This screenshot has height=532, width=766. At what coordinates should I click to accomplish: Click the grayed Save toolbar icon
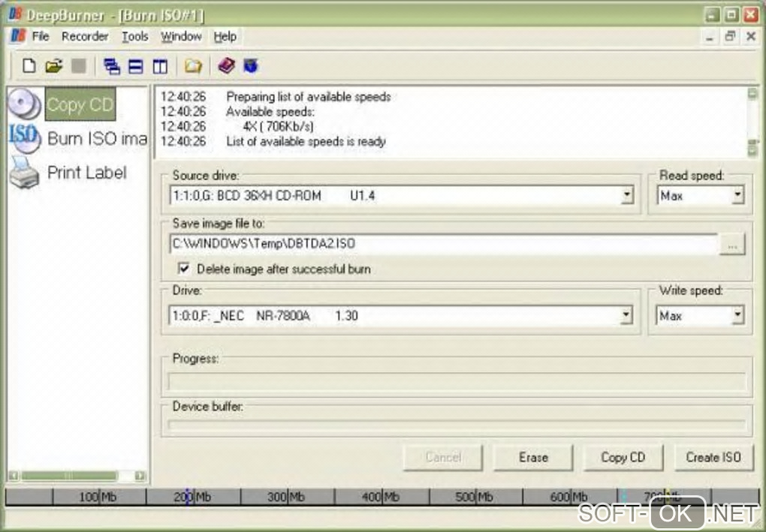tap(79, 66)
